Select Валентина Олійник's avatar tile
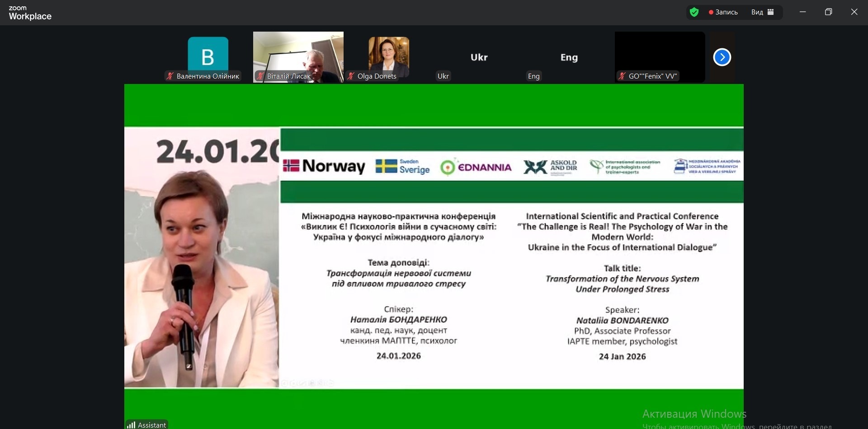868x429 pixels. coord(208,57)
